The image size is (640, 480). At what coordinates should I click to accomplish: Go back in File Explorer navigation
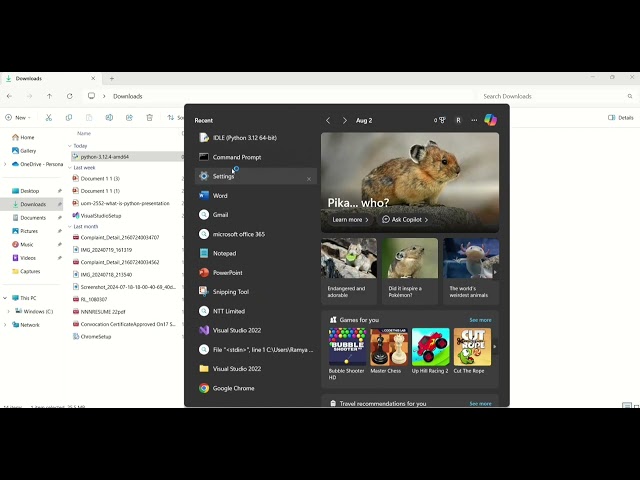tap(9, 96)
